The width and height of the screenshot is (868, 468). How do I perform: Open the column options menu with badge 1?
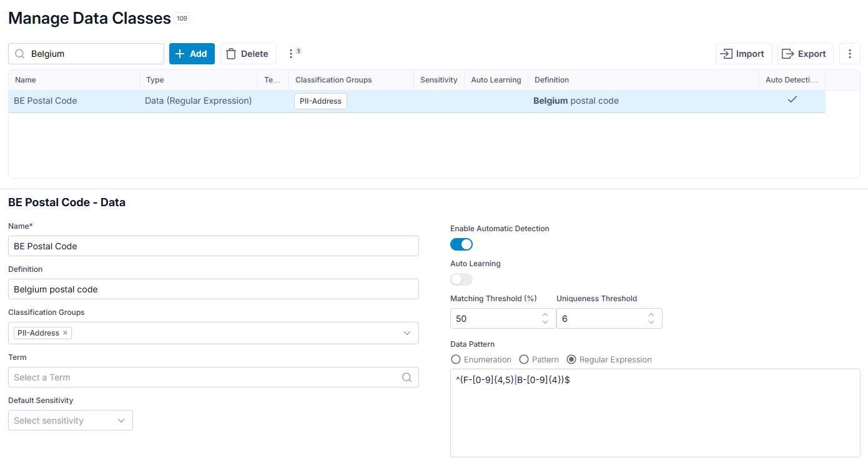tap(291, 54)
